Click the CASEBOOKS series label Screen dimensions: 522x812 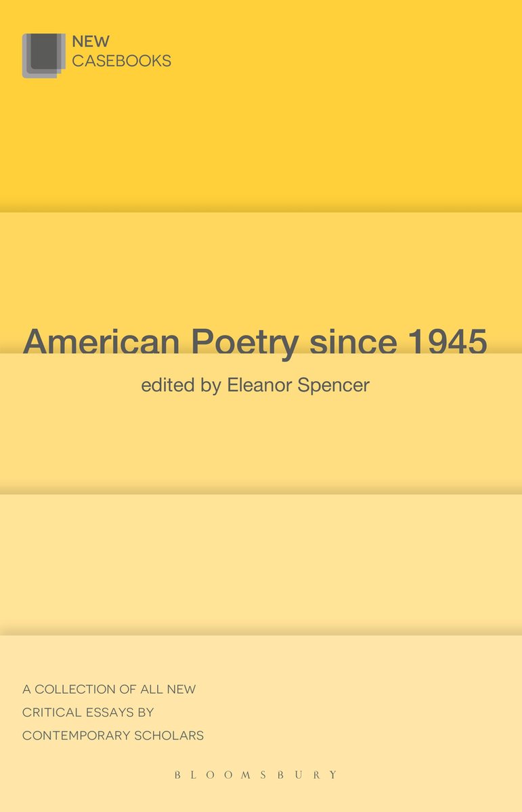pos(121,61)
